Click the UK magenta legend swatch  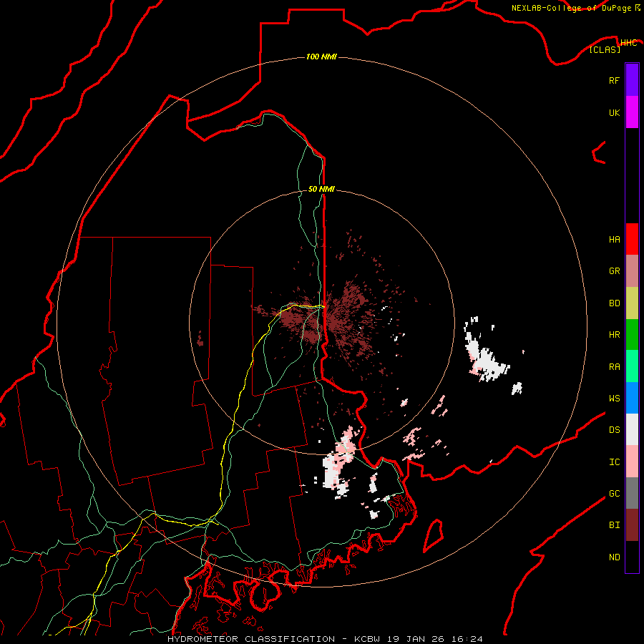pos(632,112)
